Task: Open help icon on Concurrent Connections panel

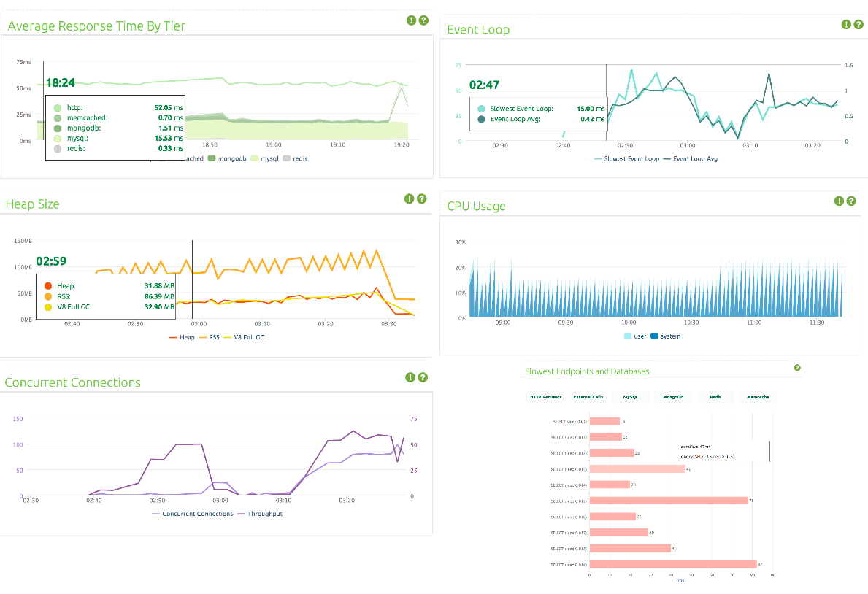Action: tap(423, 377)
